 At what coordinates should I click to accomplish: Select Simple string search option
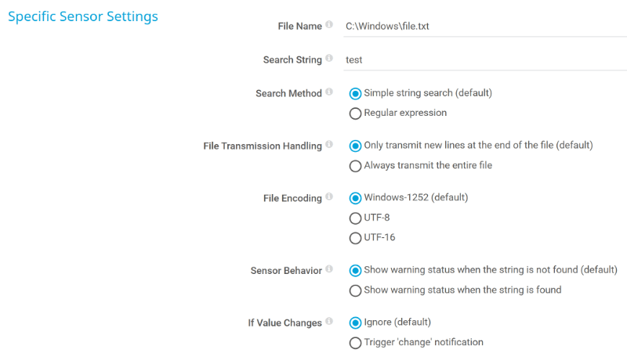[356, 93]
